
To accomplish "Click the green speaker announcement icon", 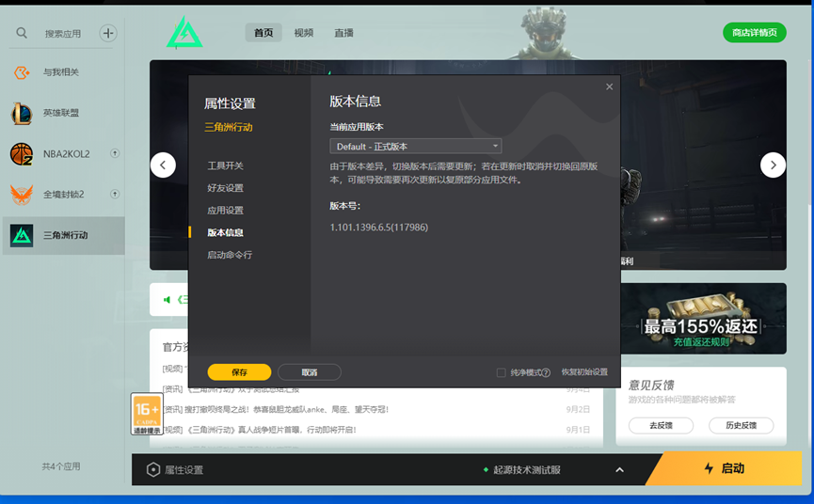I will [168, 300].
